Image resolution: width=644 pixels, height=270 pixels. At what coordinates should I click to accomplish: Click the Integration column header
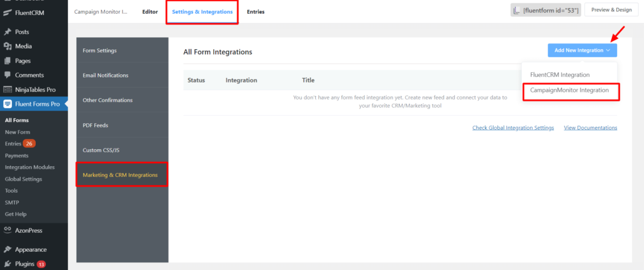pyautogui.click(x=241, y=80)
